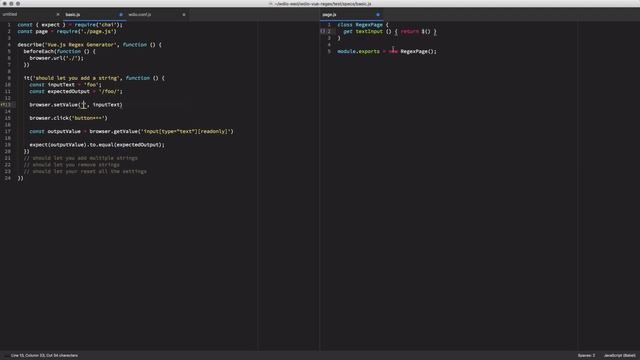Click the file path title in title bar
Image resolution: width=640 pixels, height=360 pixels.
point(323,3)
